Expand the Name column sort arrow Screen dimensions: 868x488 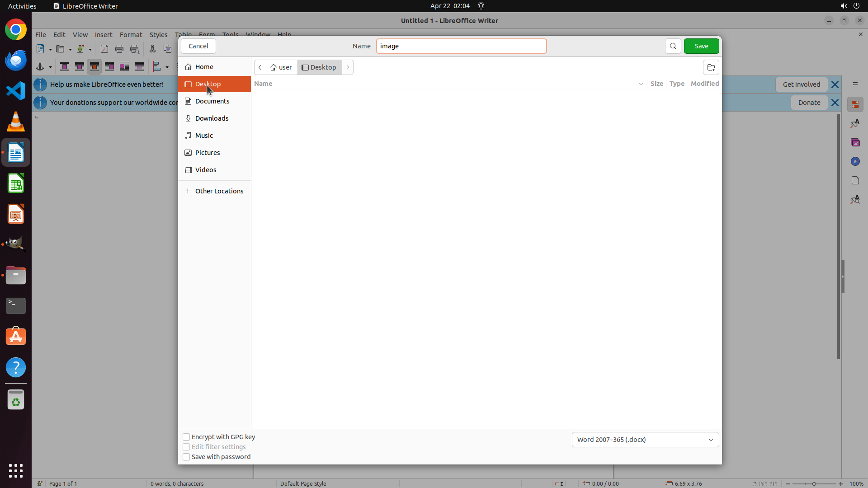[x=641, y=84]
